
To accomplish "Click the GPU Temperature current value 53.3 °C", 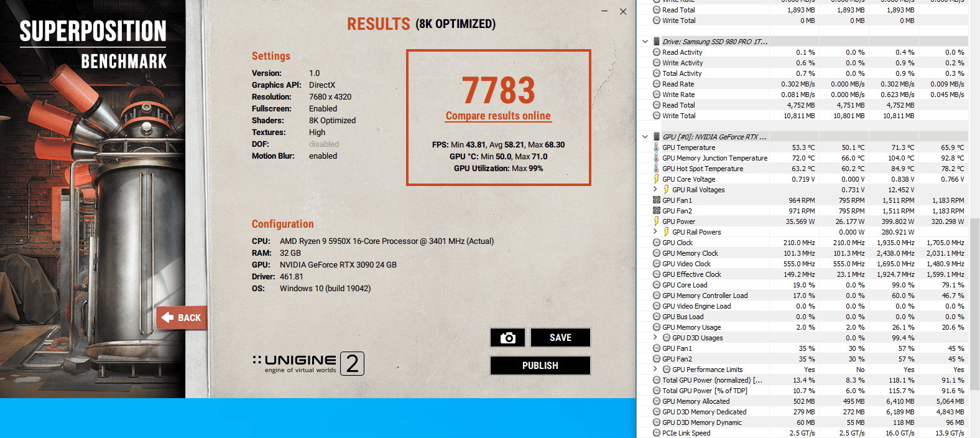I will [803, 147].
